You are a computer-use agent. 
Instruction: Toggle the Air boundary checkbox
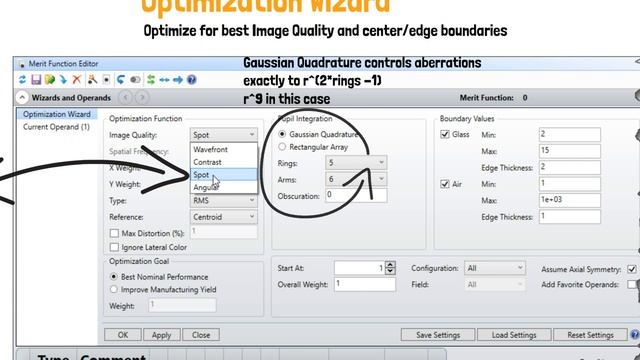(445, 184)
